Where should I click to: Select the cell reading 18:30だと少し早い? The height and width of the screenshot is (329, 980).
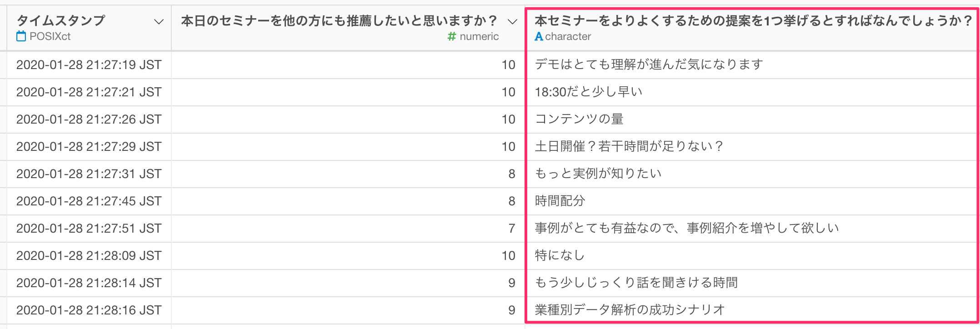[752, 92]
